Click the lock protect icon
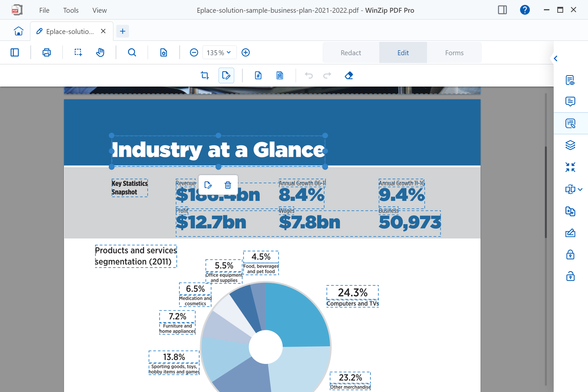Screen dimensions: 588x392 click(570, 254)
